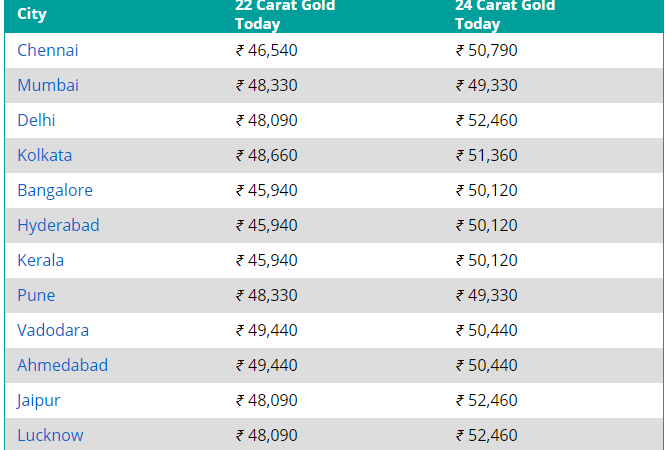Viewport: 666px width, 450px height.
Task: Open the Bangalore city link
Action: 55,190
